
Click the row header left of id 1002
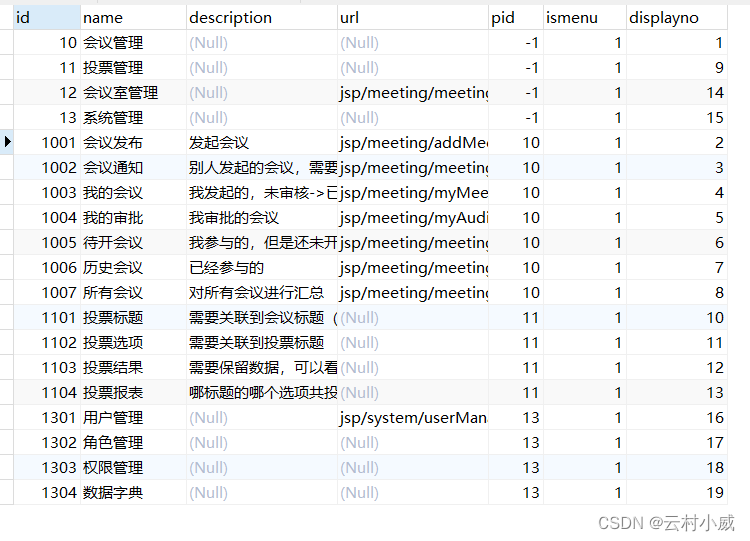[x=7, y=167]
